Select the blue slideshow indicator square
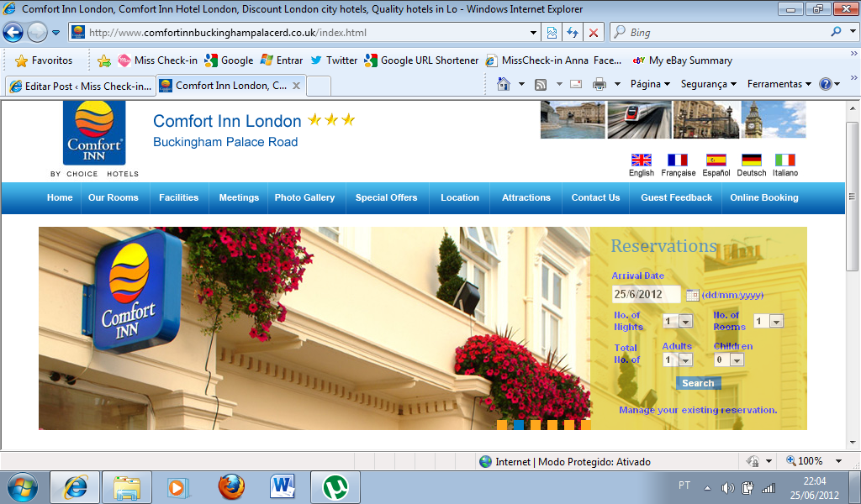Viewport: 861px width, 504px height. tap(519, 425)
